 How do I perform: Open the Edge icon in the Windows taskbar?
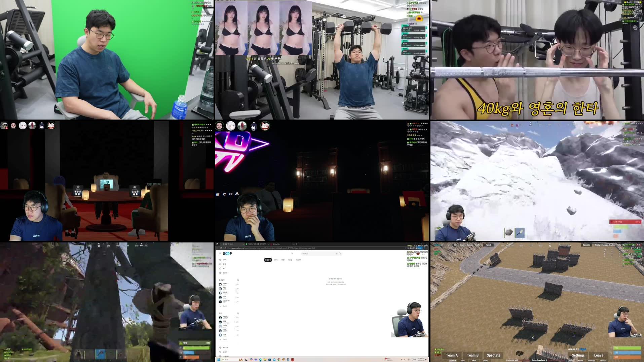[260, 359]
